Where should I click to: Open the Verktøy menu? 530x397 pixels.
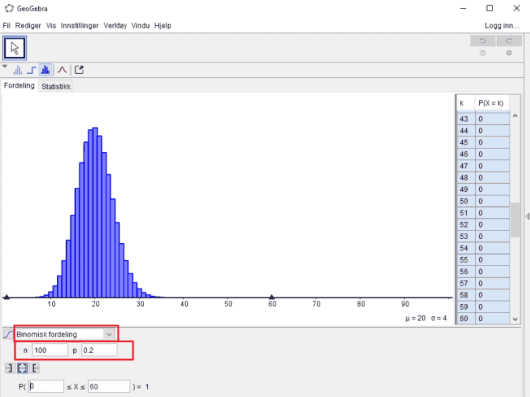point(115,26)
